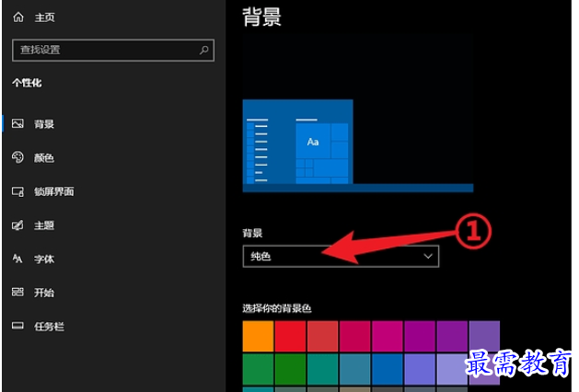Click the 任务栏 taskbar icon
Image resolution: width=579 pixels, height=392 pixels.
(17, 326)
